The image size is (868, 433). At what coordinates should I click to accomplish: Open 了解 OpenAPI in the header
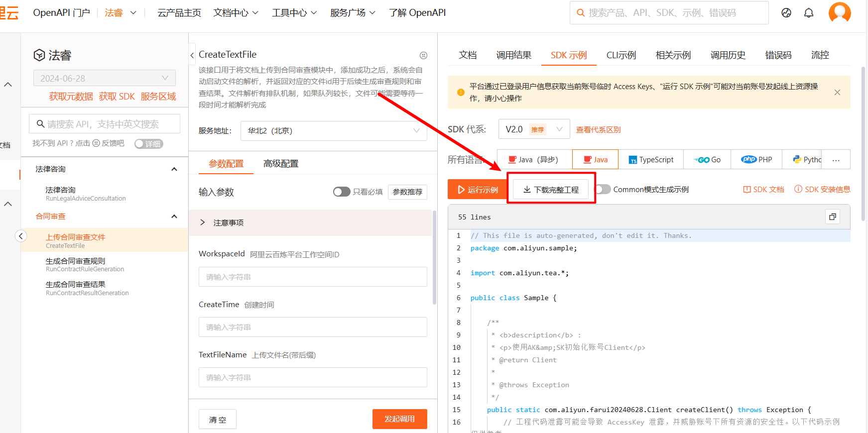(417, 13)
